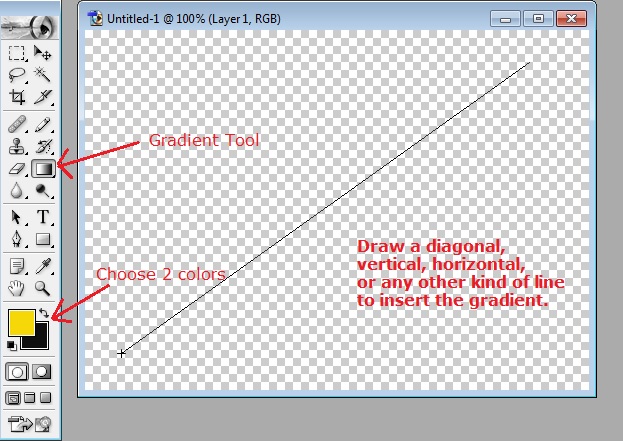Close the Untitled-1 document window
623x441 pixels.
coord(571,19)
